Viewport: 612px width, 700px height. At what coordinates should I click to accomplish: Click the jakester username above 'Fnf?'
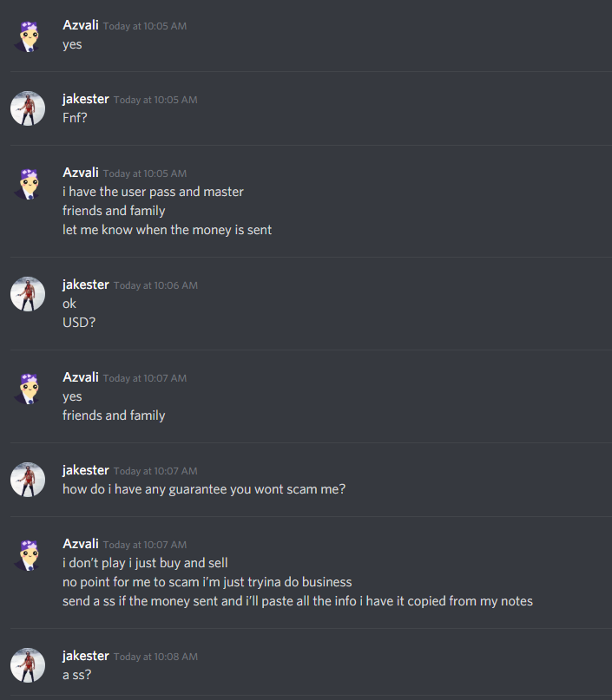click(86, 99)
